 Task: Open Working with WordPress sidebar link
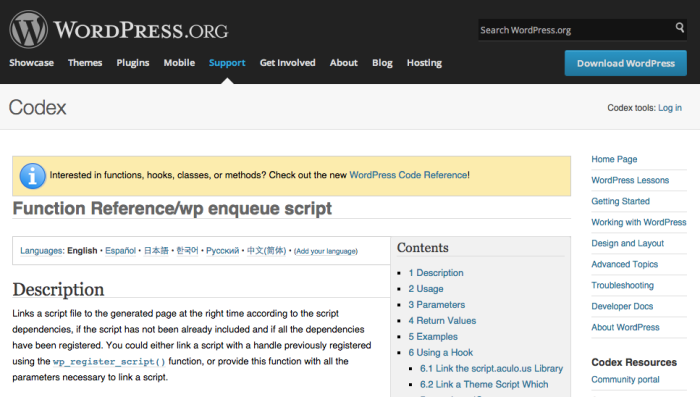pos(639,222)
